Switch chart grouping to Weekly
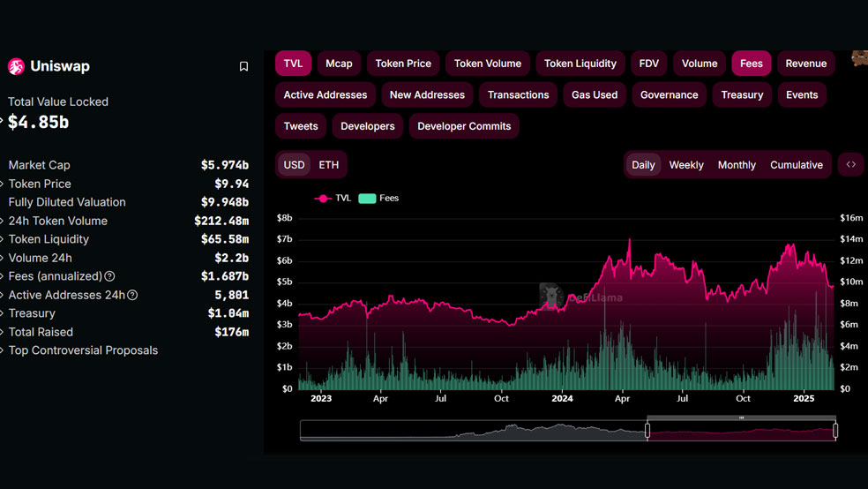The image size is (868, 489). point(686,165)
